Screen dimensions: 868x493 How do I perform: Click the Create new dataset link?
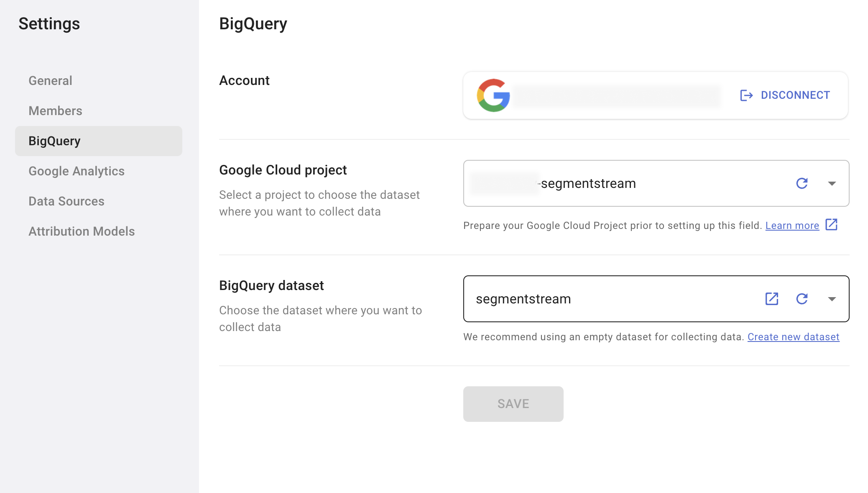[794, 336]
